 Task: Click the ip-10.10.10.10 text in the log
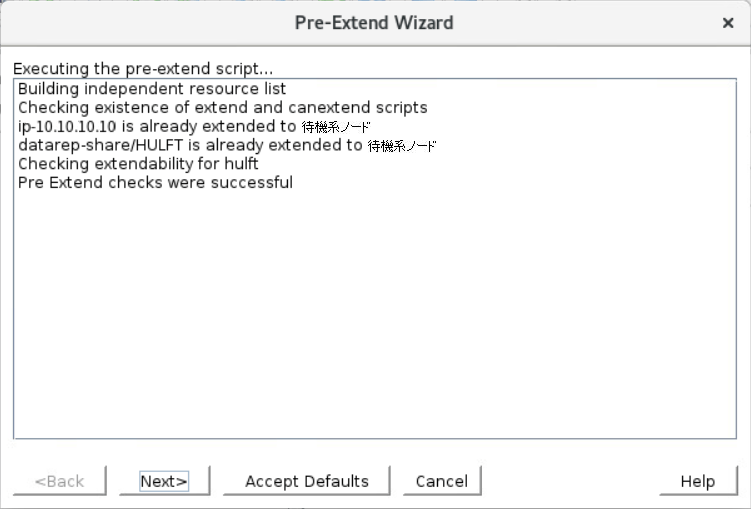67,126
